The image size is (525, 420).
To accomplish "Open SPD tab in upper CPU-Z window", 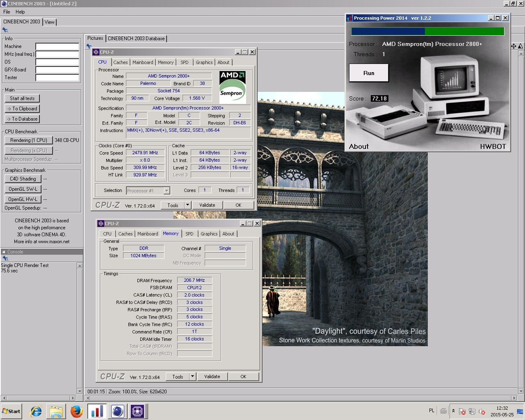I will tap(185, 62).
